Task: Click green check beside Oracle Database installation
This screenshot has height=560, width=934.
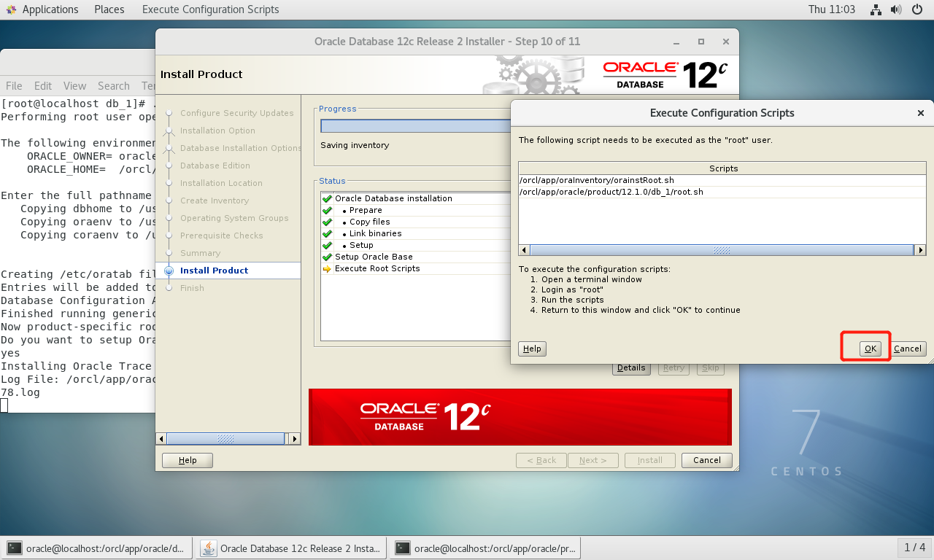Action: (327, 198)
